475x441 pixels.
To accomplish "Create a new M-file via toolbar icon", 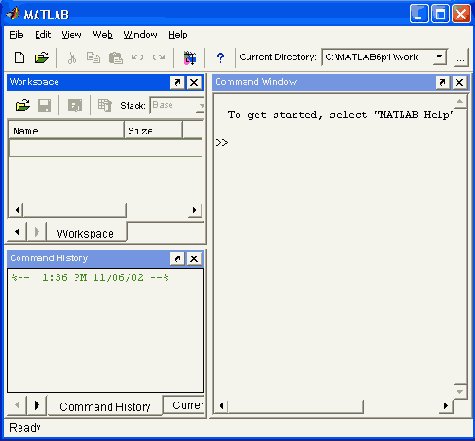I will (x=19, y=57).
